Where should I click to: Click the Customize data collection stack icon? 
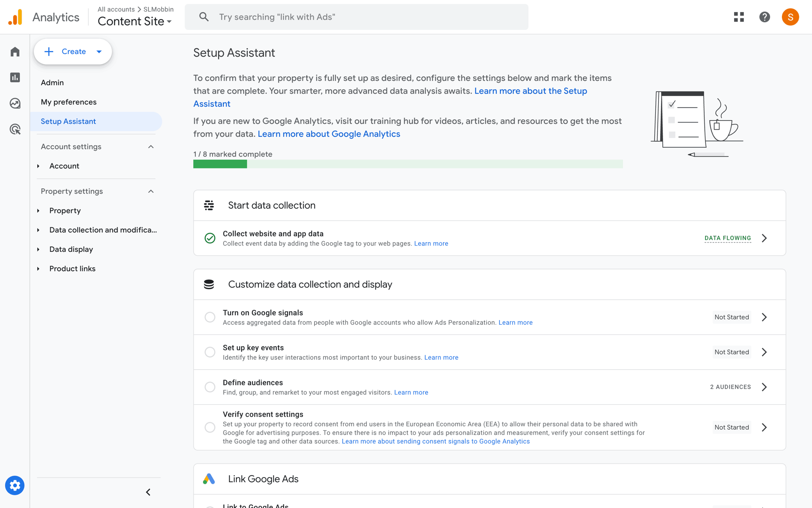click(x=209, y=284)
